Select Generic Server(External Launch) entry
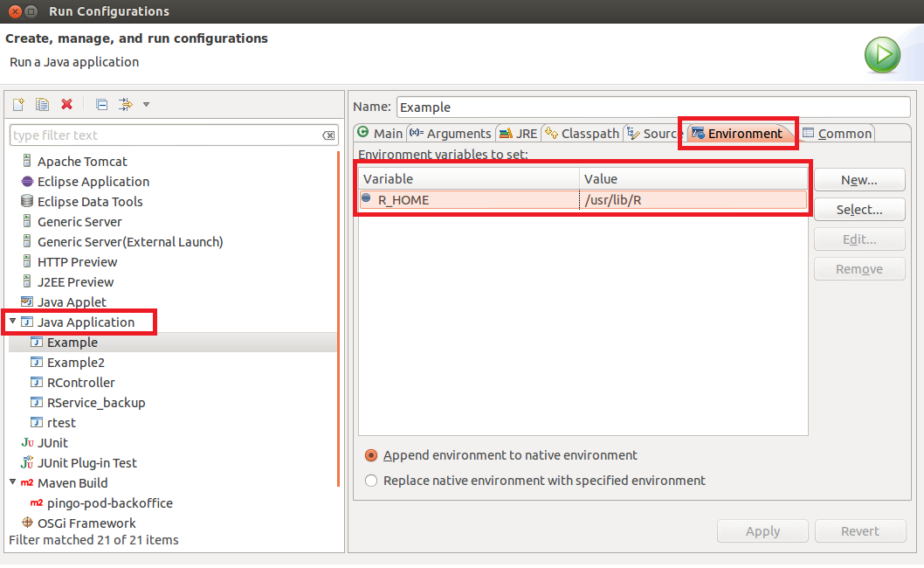 pos(130,242)
